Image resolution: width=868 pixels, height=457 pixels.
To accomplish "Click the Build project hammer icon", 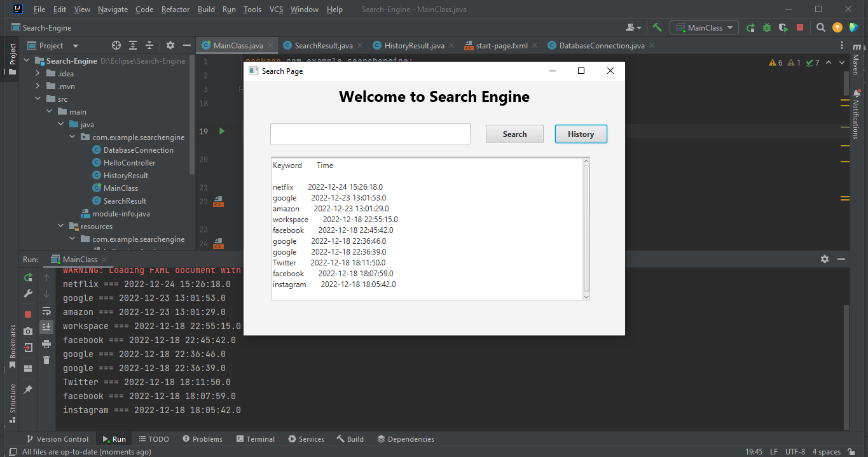I will (x=658, y=27).
